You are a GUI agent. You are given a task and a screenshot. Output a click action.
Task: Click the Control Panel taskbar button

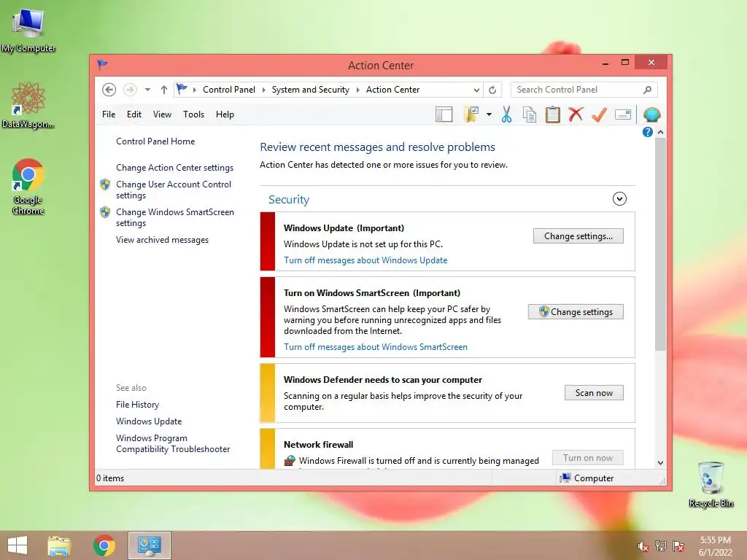coord(149,545)
